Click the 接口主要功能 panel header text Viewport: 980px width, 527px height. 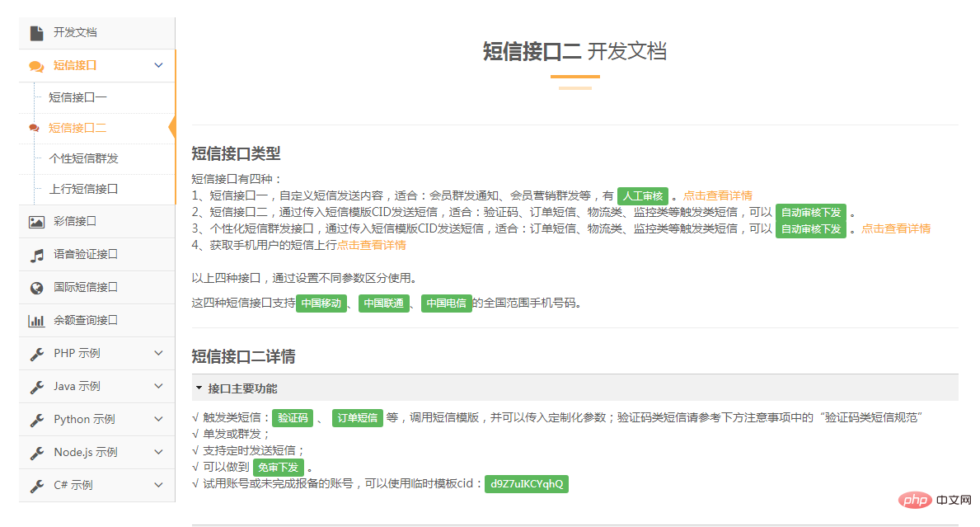[x=242, y=388]
